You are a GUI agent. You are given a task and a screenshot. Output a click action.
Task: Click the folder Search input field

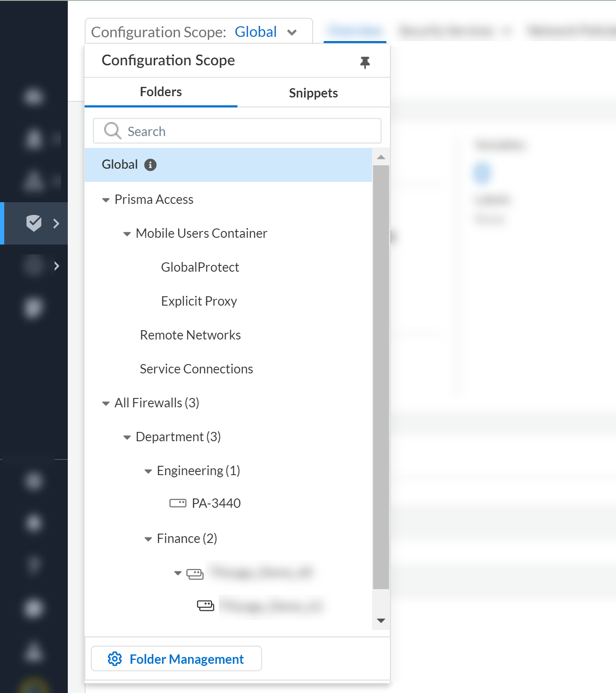(x=250, y=131)
